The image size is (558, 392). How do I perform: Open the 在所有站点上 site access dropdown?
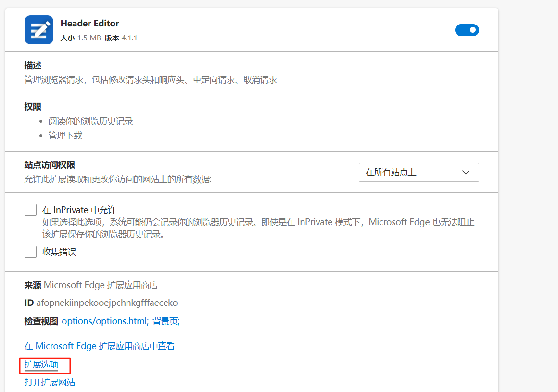(418, 172)
